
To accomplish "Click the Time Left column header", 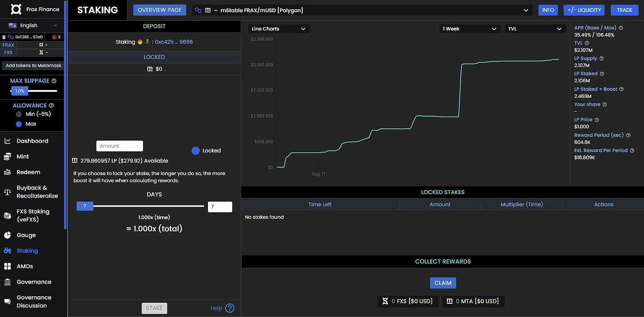I will click(x=320, y=204).
